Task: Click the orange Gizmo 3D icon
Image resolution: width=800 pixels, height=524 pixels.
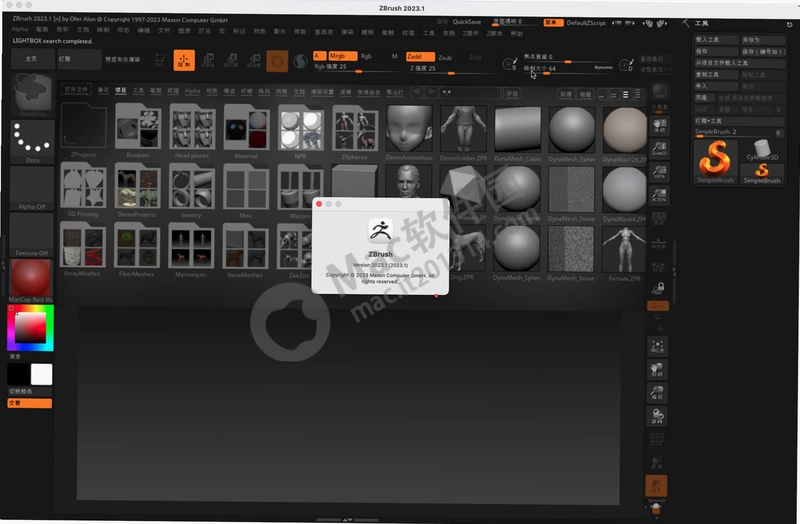Action: (x=277, y=61)
